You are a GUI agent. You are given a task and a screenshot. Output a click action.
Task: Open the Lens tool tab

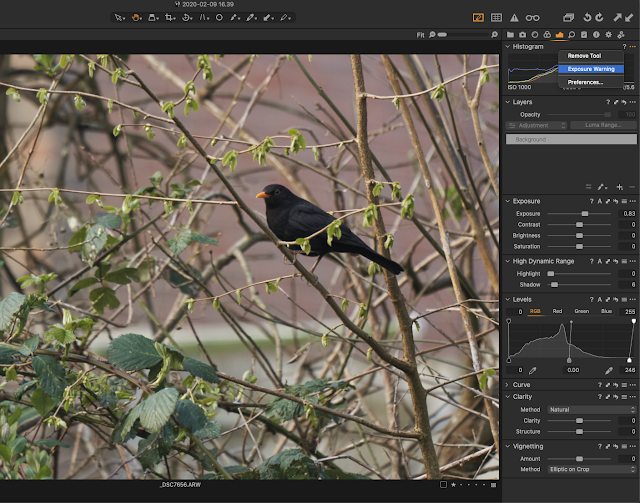(535, 35)
